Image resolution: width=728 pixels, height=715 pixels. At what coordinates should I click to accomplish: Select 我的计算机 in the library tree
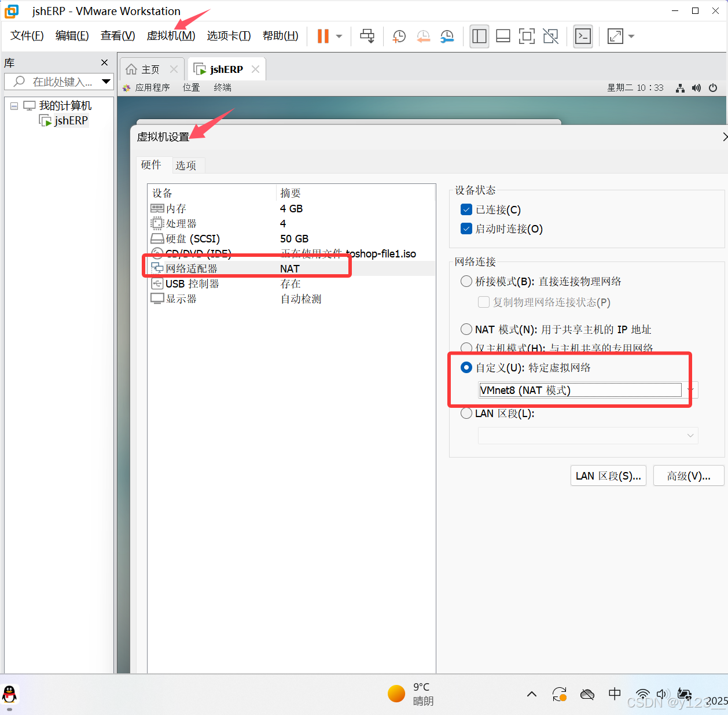point(65,106)
